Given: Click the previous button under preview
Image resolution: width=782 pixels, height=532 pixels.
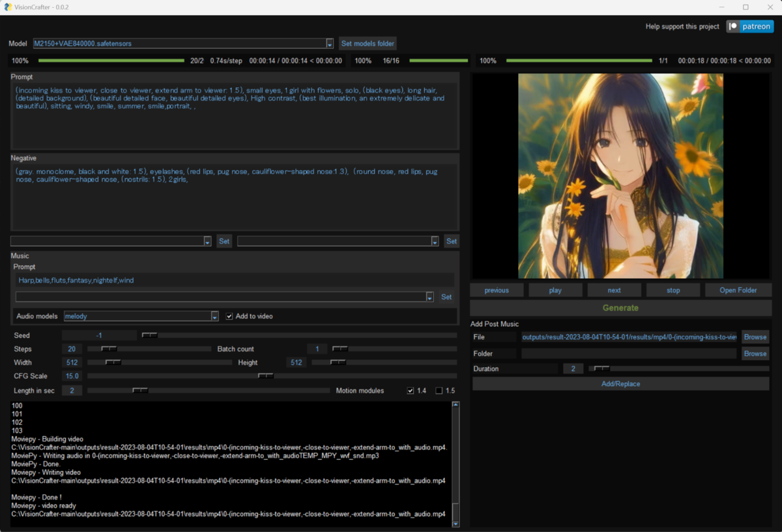Looking at the screenshot, I should point(497,290).
